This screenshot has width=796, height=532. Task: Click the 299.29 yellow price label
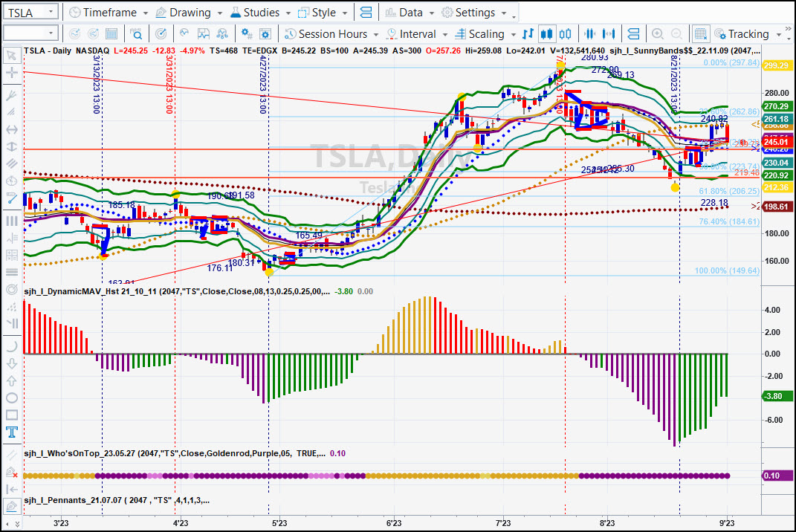coord(776,65)
